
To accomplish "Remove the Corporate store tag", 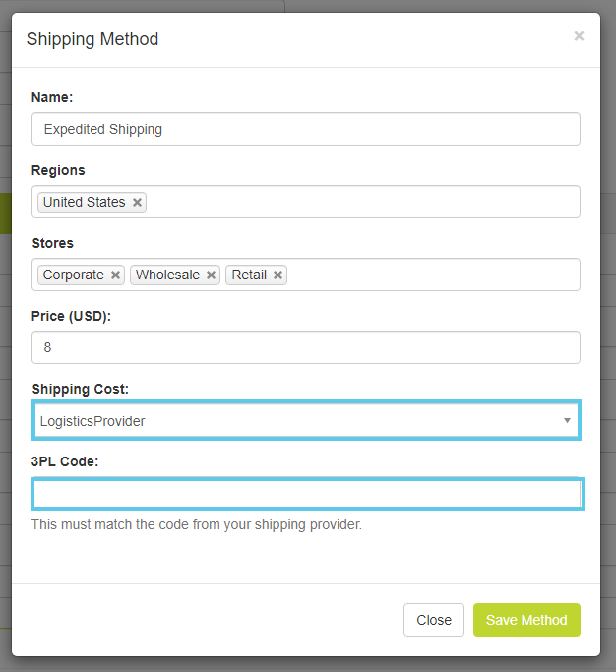I will pos(115,275).
